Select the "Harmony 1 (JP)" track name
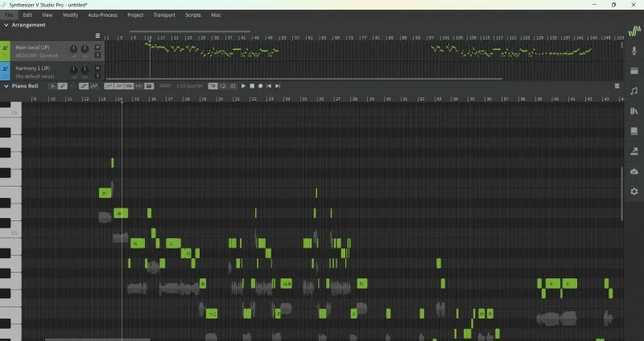This screenshot has height=341, width=644. pyautogui.click(x=32, y=68)
